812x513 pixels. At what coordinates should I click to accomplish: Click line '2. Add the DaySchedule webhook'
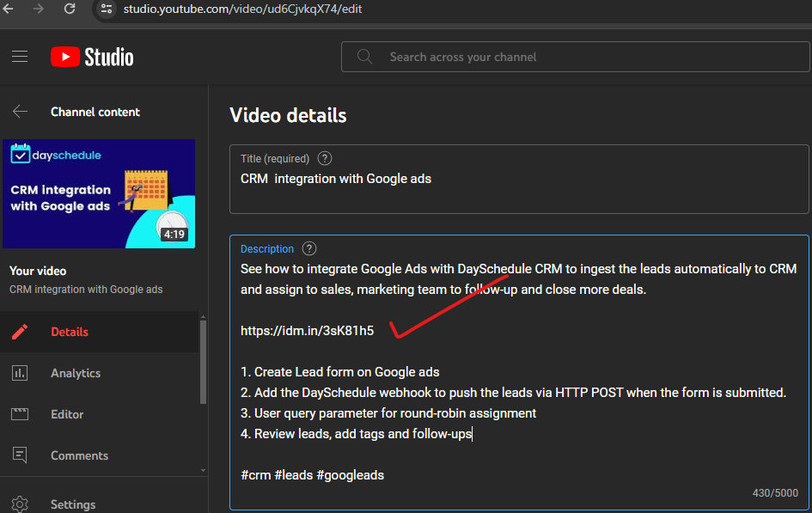tap(513, 393)
